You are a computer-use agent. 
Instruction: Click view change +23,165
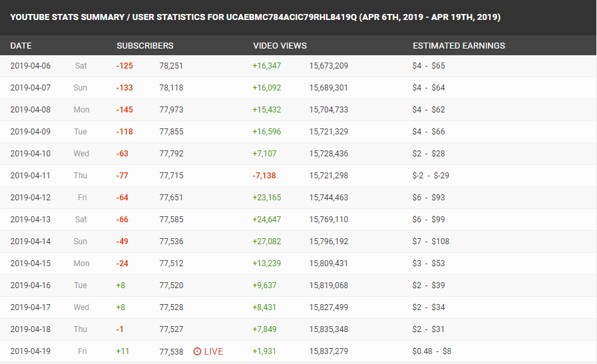[267, 198]
